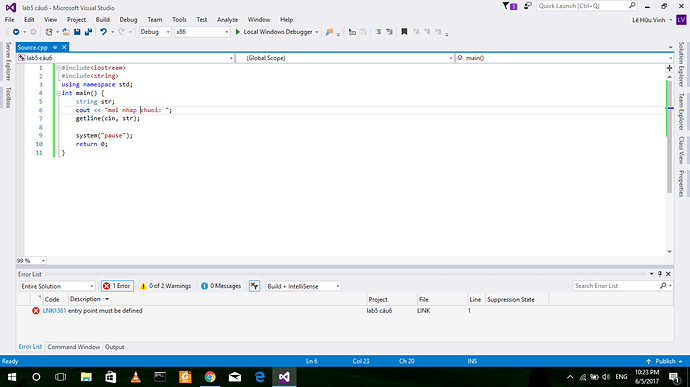Viewport: 690px width, 387px height.
Task: Open the LNK1561 error code link
Action: coord(54,311)
